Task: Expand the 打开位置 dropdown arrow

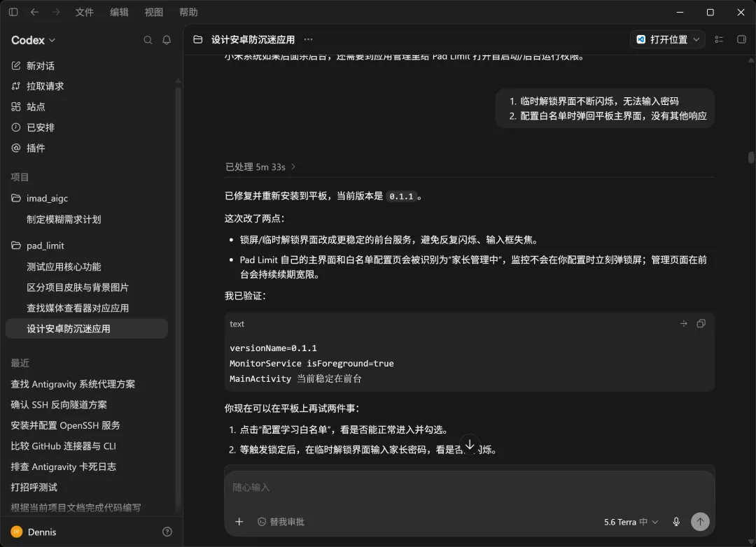Action: (696, 39)
